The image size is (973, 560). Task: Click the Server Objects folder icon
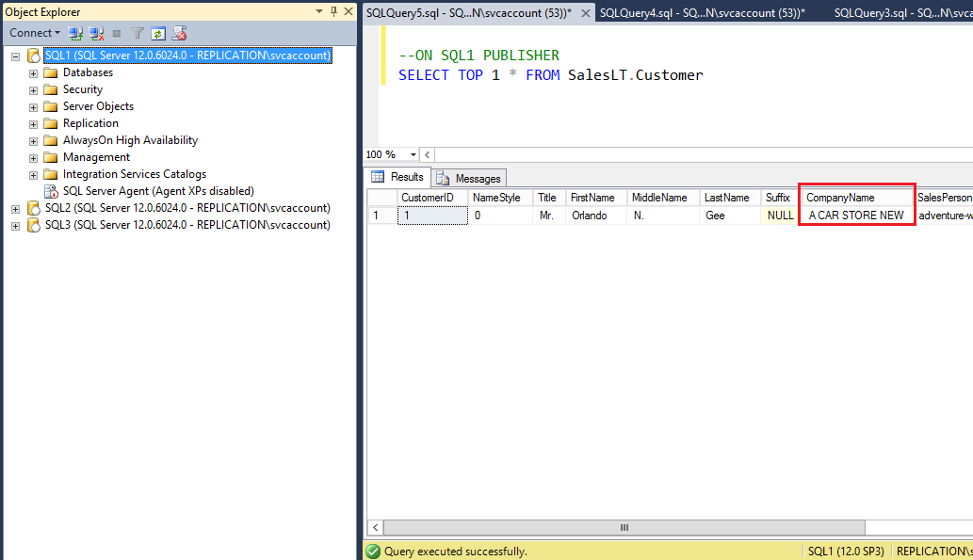point(51,106)
